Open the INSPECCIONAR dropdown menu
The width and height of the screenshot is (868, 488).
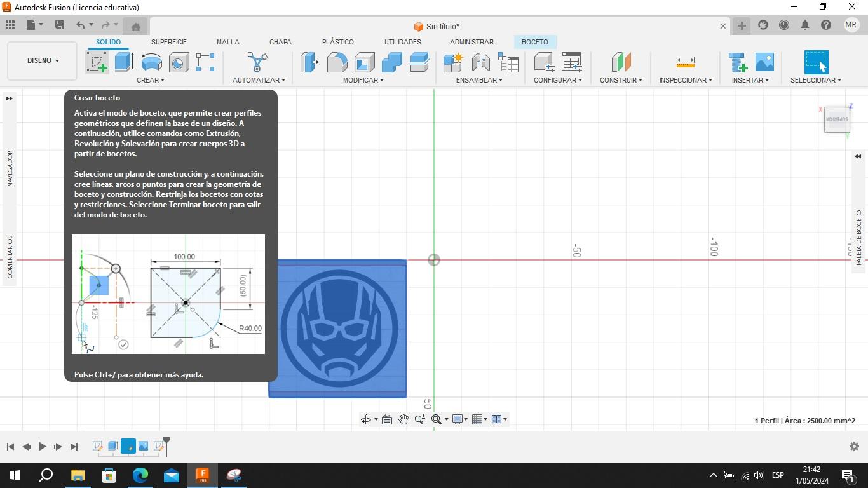coord(686,80)
